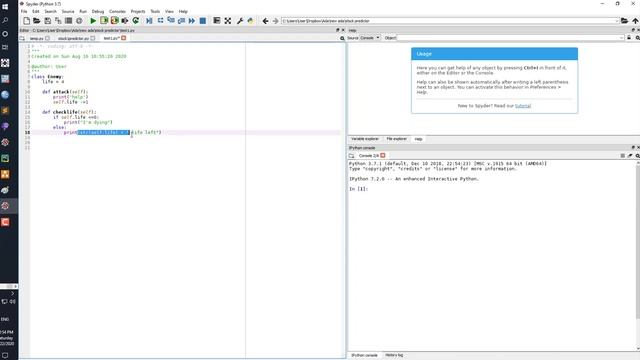Open the File menu

tap(24, 11)
